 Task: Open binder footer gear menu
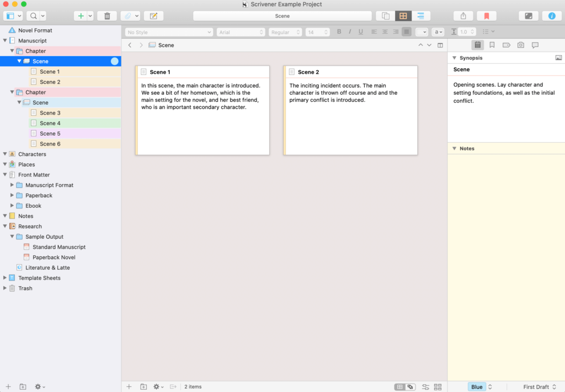[x=39, y=386]
